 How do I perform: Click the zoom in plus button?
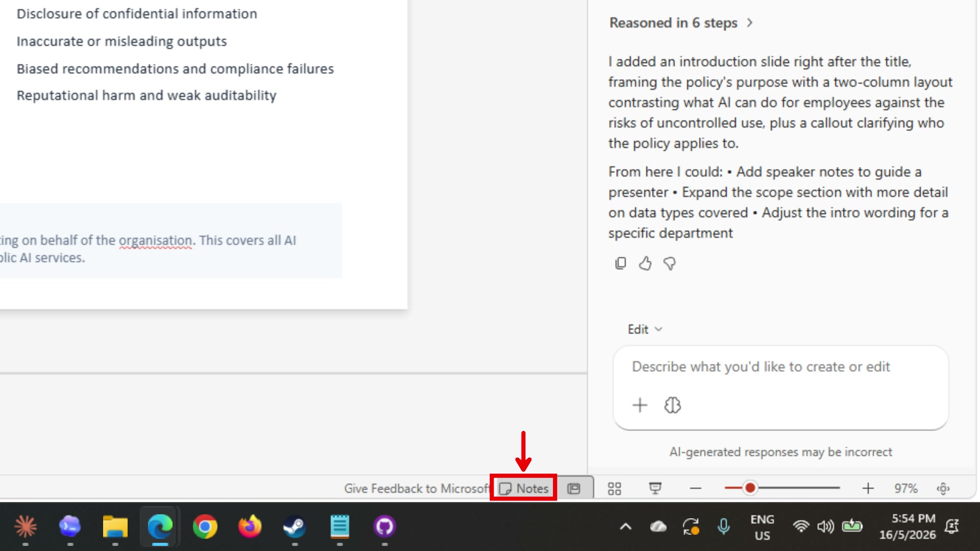868,488
